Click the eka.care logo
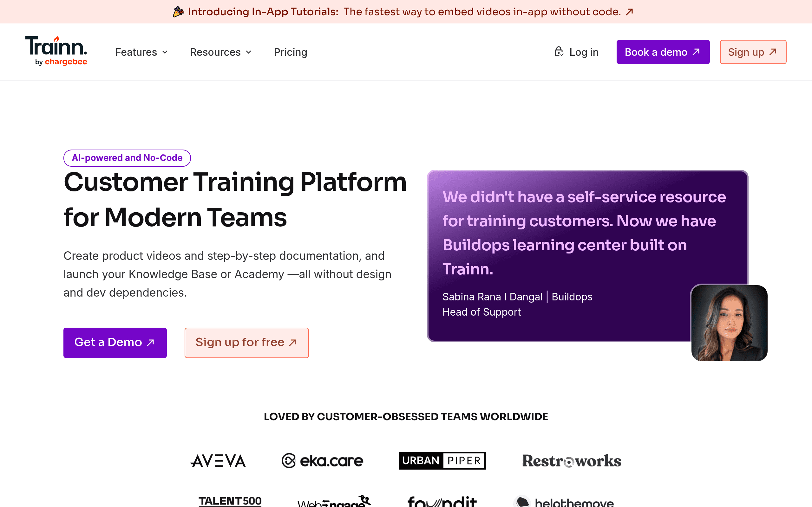 [x=322, y=461]
